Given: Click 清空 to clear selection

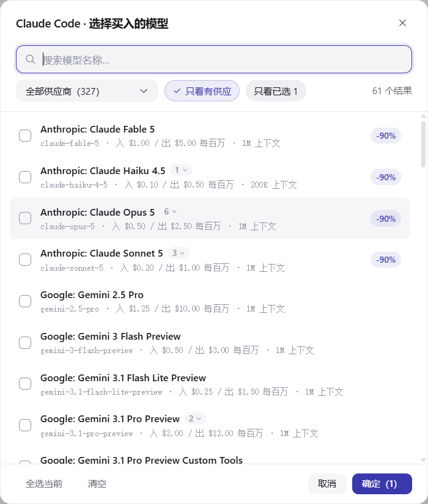Looking at the screenshot, I should (97, 484).
